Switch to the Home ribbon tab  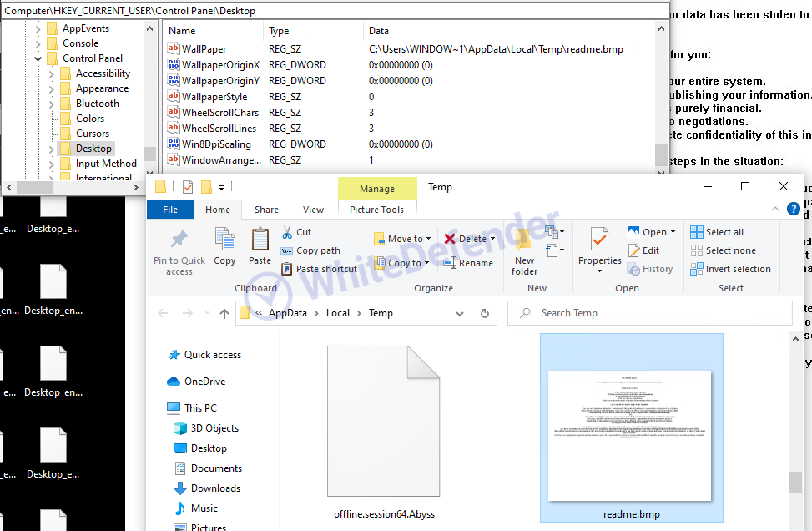coord(218,210)
